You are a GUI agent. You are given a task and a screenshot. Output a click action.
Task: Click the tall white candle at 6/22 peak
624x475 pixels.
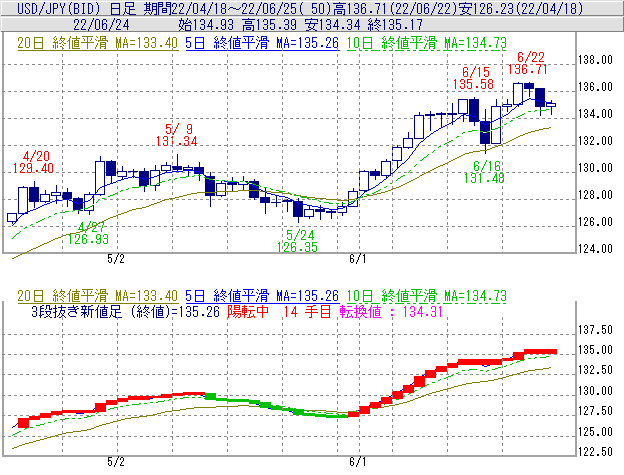(518, 94)
